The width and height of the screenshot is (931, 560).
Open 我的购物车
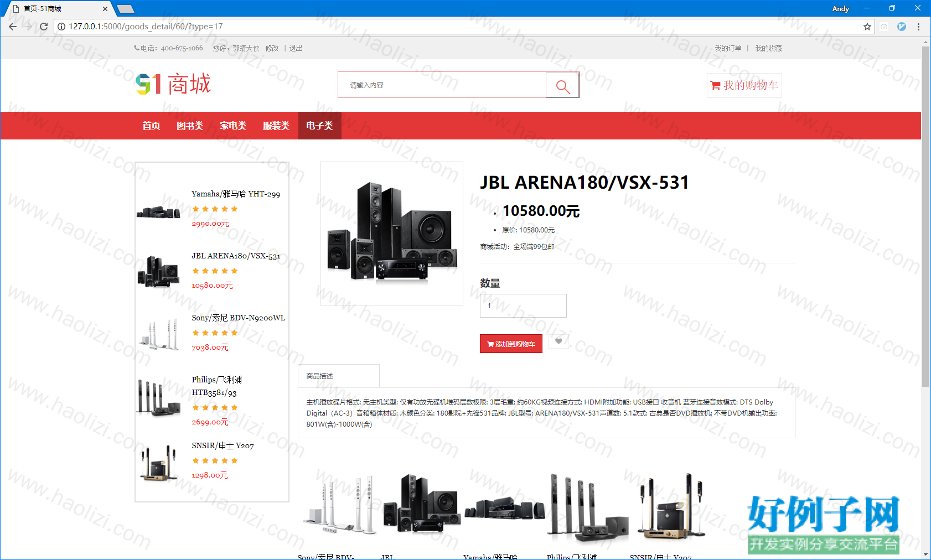point(744,85)
